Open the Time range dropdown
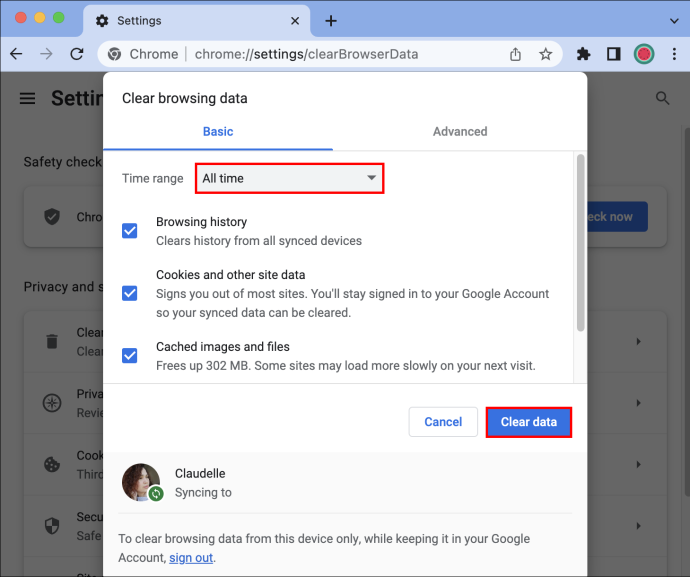 point(290,178)
